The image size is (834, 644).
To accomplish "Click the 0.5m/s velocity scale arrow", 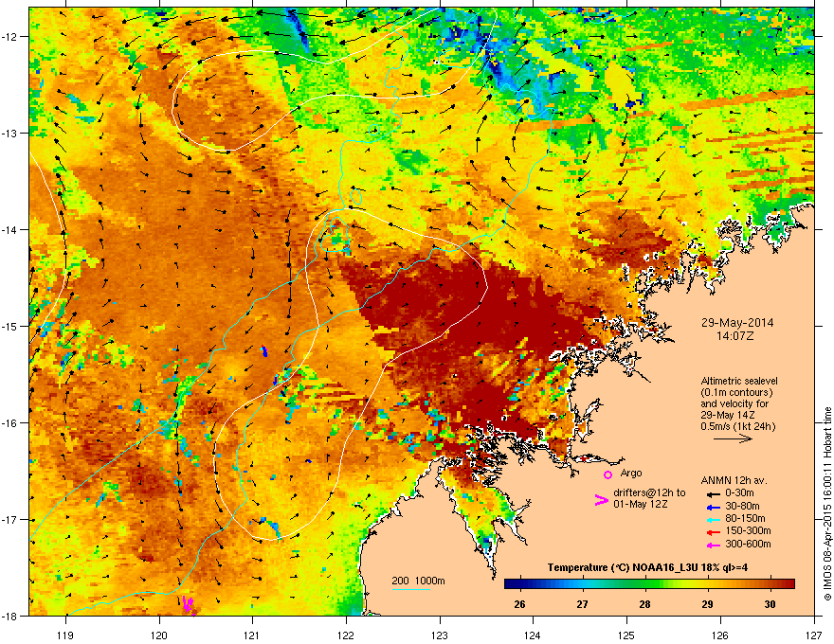I will pyautogui.click(x=733, y=438).
